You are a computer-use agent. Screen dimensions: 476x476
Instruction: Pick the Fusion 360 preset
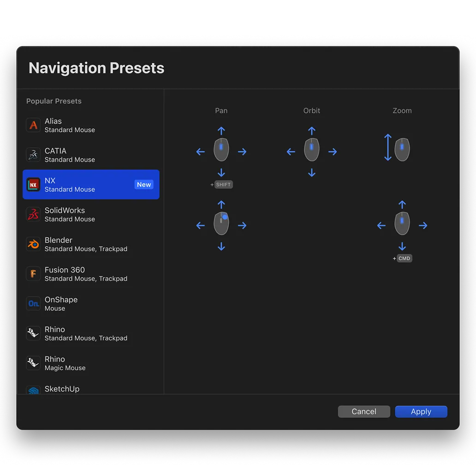tap(91, 274)
